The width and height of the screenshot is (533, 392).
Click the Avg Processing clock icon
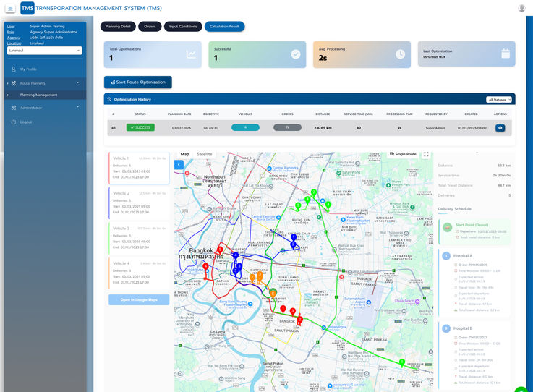[x=401, y=54]
